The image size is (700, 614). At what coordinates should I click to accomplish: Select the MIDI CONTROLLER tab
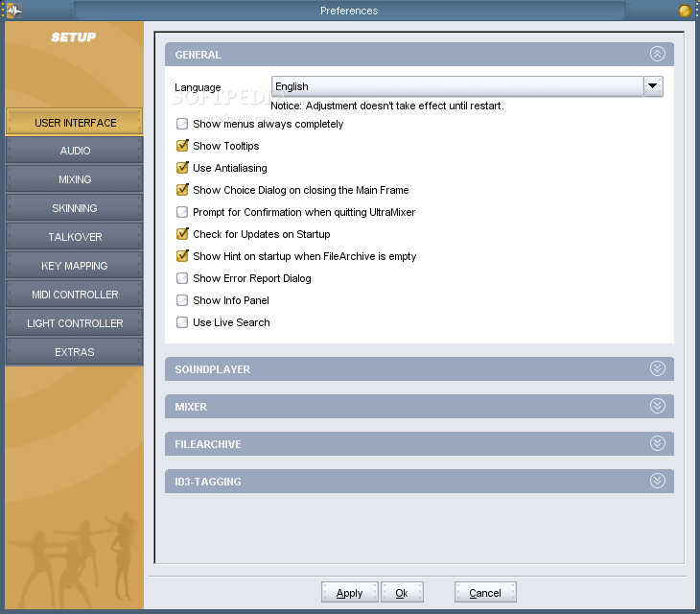[x=74, y=295]
